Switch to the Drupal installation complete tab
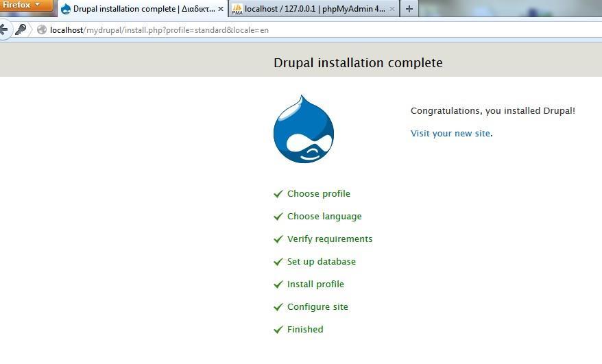 pyautogui.click(x=143, y=8)
